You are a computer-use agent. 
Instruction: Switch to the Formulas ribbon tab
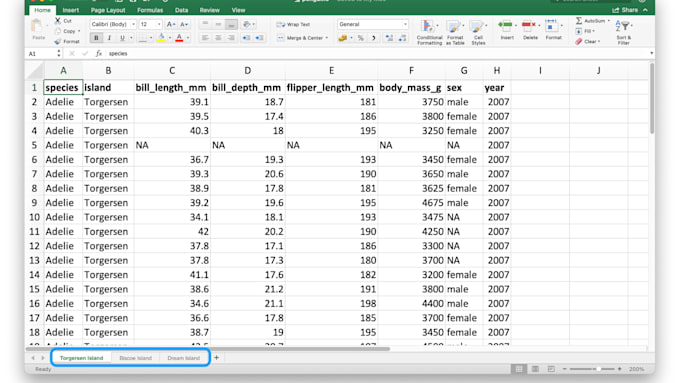(150, 10)
